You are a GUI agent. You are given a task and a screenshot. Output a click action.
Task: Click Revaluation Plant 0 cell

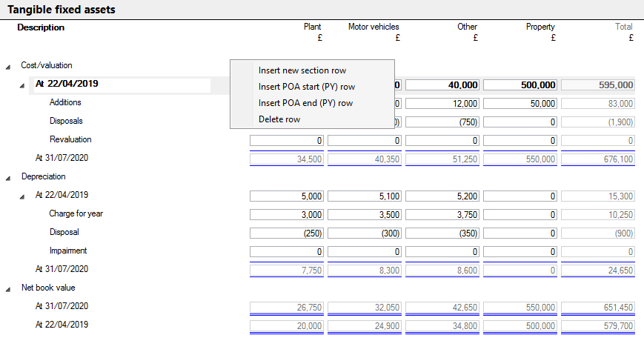[x=287, y=140]
